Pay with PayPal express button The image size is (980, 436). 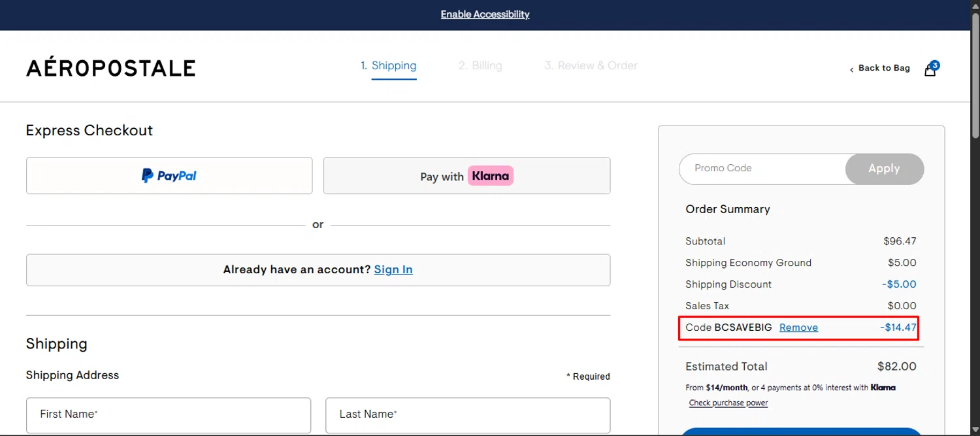[x=169, y=175]
